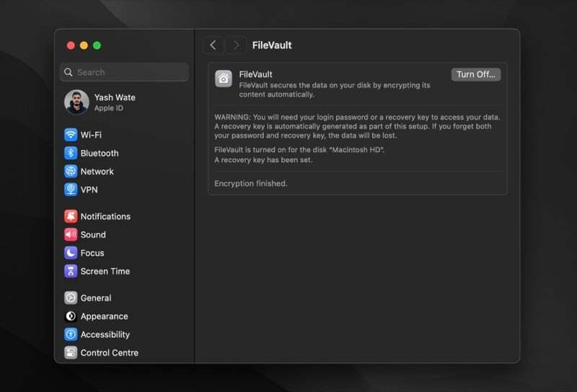Click the Wi-Fi icon in sidebar
577x392 pixels.
pos(71,135)
